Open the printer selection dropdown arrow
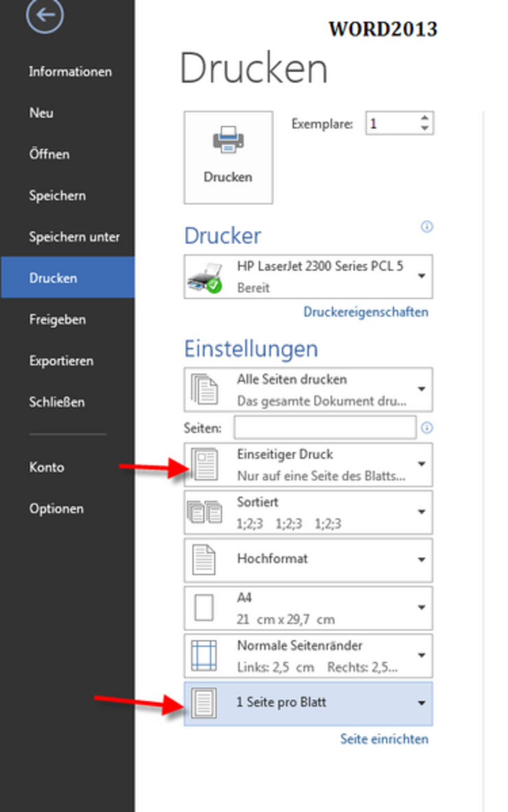Viewport: 508px width, 812px height. point(422,276)
